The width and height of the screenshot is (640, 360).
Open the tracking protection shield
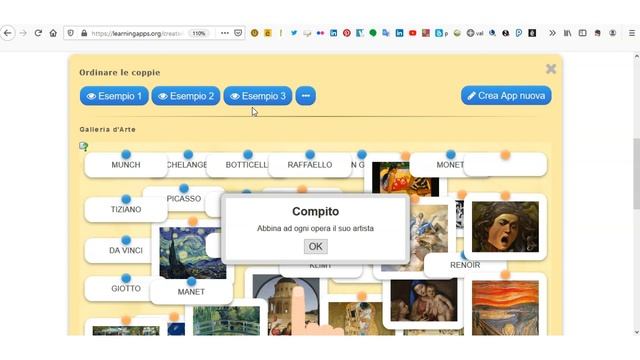click(71, 33)
